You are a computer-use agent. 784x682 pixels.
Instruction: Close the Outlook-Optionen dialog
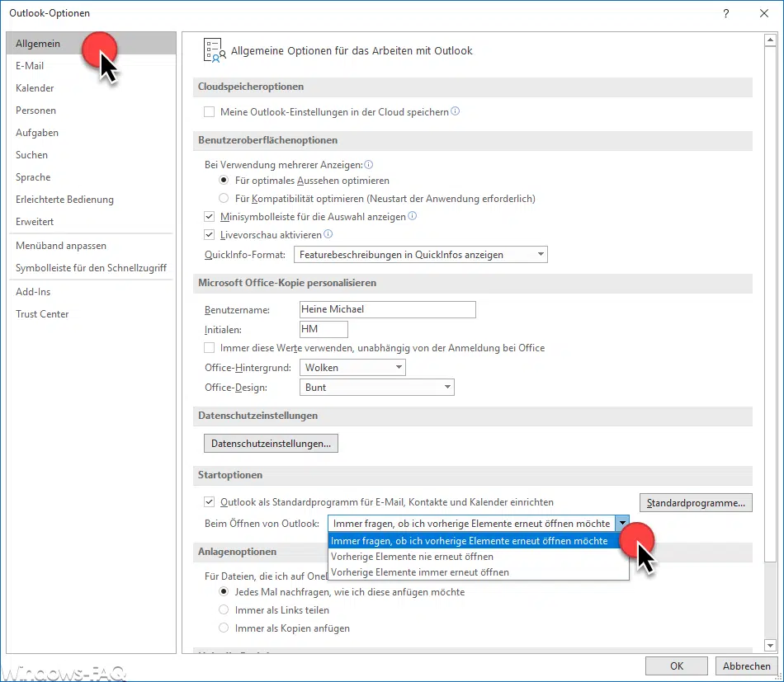(x=764, y=13)
